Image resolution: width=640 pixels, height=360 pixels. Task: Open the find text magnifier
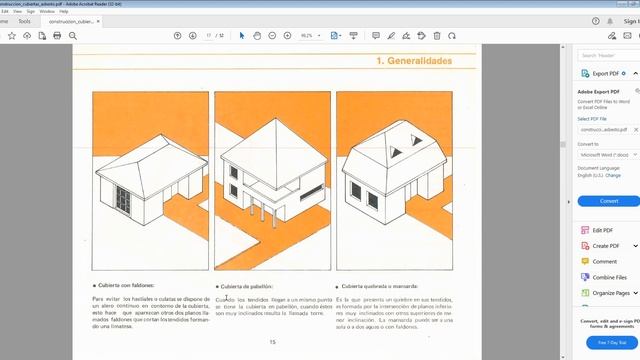[x=73, y=36]
